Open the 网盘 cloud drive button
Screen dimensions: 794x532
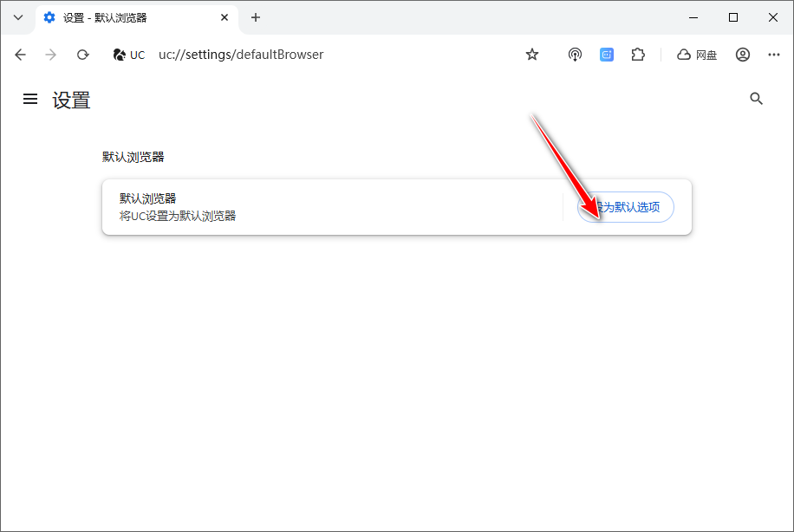(x=697, y=55)
